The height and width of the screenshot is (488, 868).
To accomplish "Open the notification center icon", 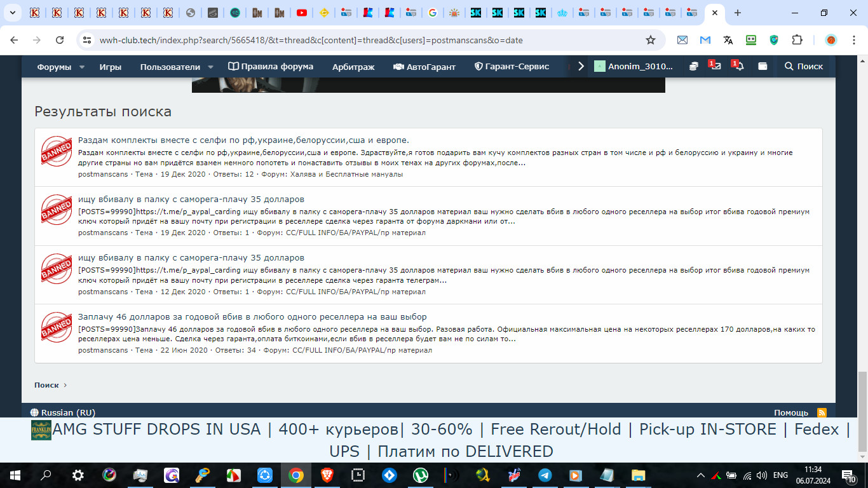I will pos(848,475).
